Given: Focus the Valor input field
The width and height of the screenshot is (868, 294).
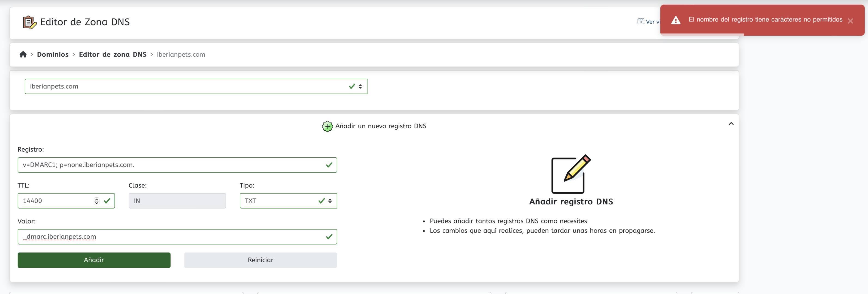Looking at the screenshot, I should coord(177,237).
